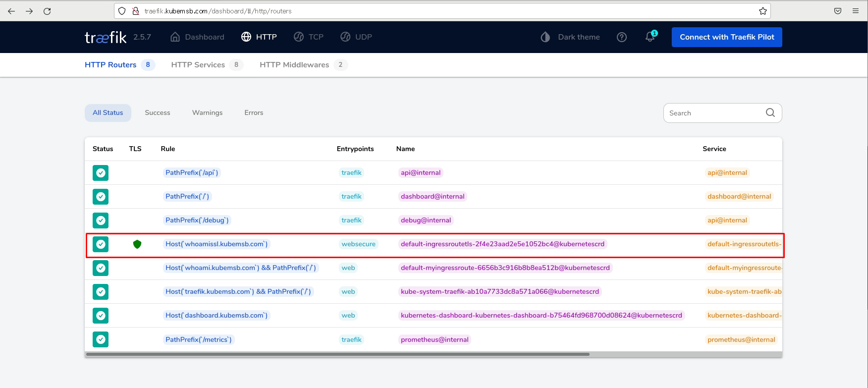Image resolution: width=868 pixels, height=388 pixels.
Task: Open the help question mark icon
Action: tap(622, 37)
